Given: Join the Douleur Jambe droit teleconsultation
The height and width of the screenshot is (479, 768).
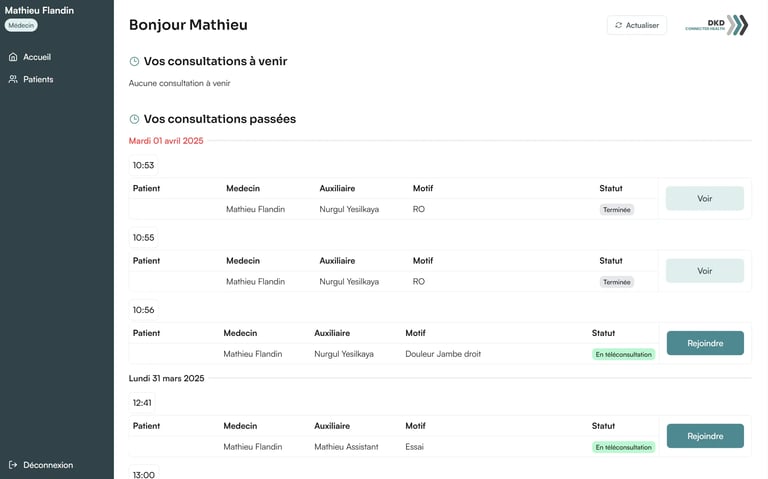Looking at the screenshot, I should point(704,343).
